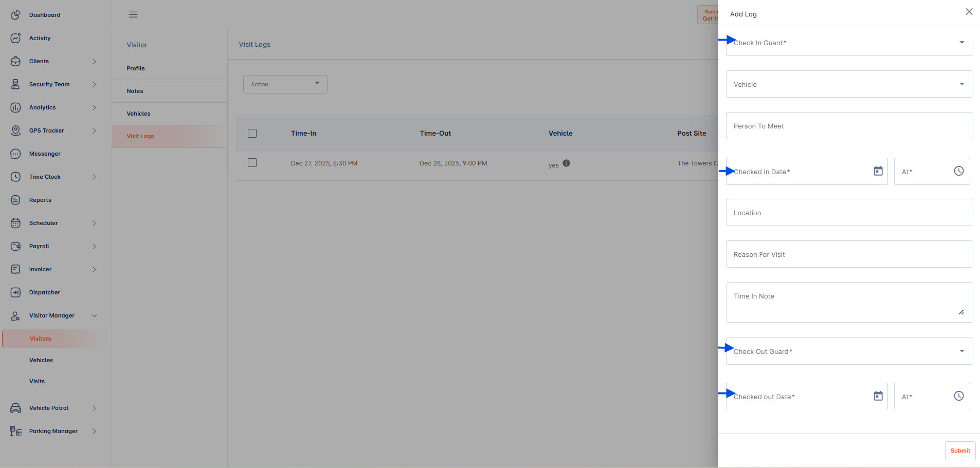Click the Location input field

(x=849, y=213)
